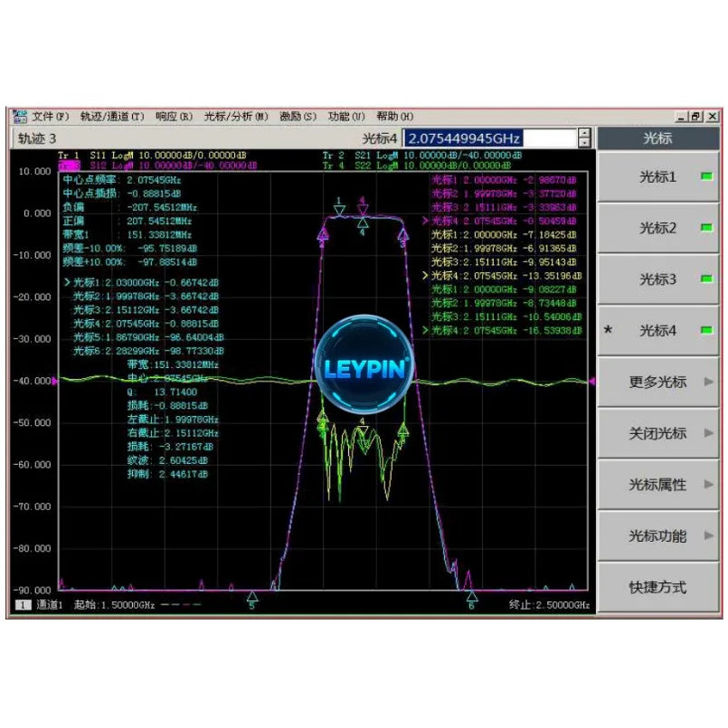Click the 轨迹 3 title label
This screenshot has width=728, height=728.
[x=37, y=138]
